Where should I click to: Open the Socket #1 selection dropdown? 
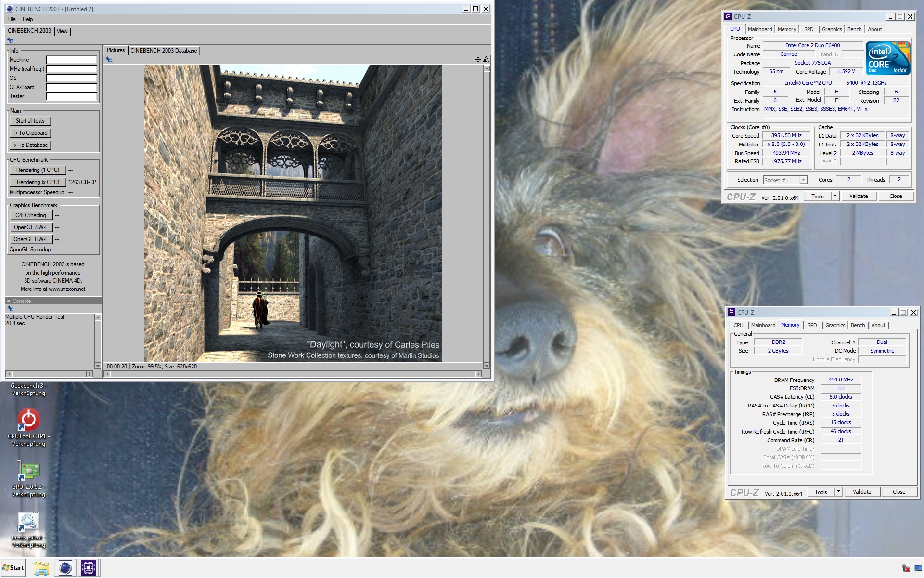803,180
